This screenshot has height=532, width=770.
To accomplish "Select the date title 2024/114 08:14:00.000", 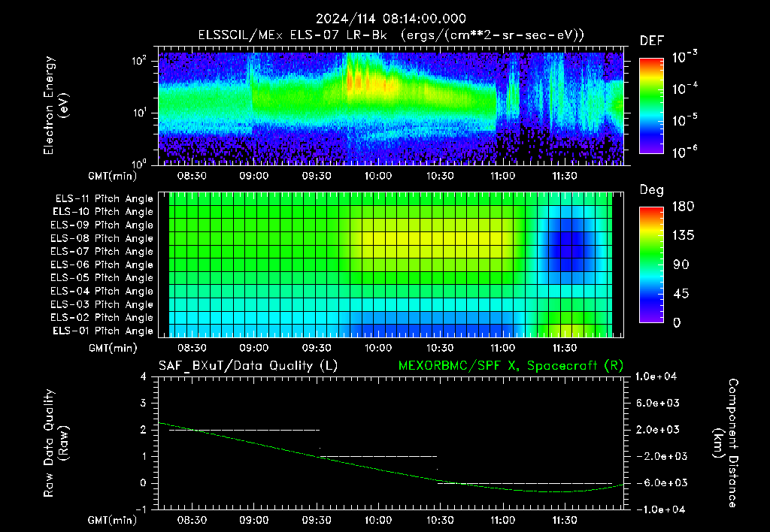I will click(391, 19).
